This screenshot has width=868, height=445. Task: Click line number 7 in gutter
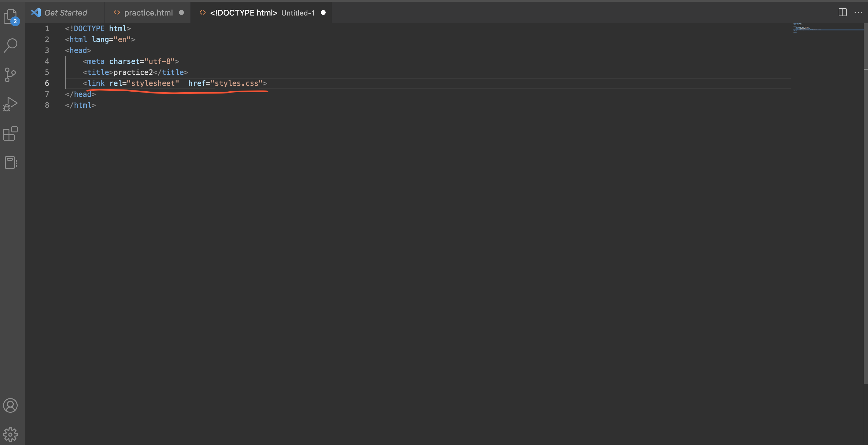[x=47, y=94]
